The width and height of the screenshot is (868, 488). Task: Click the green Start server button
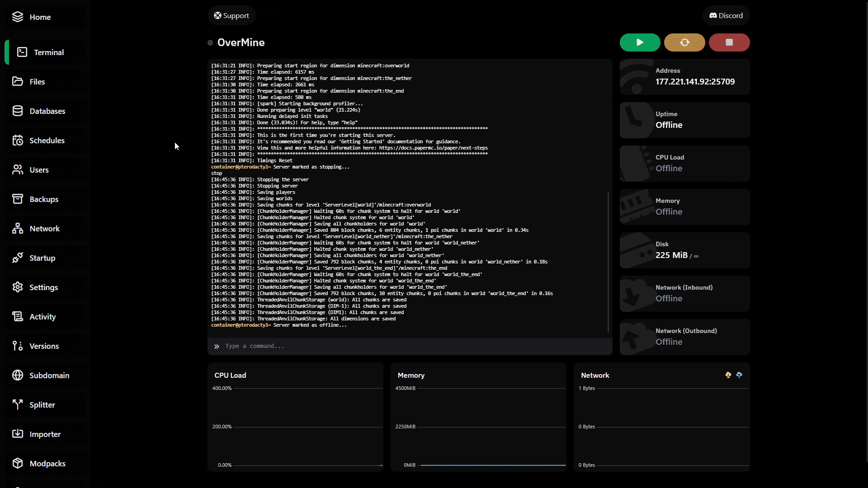640,42
